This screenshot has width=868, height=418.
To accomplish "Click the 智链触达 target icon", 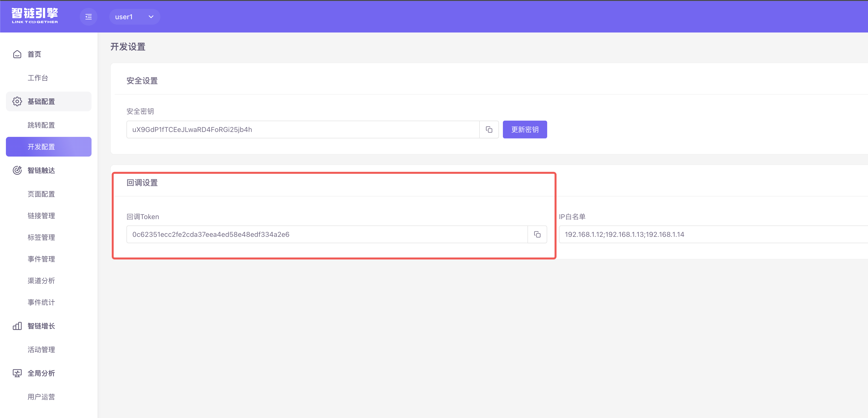I will tap(17, 170).
